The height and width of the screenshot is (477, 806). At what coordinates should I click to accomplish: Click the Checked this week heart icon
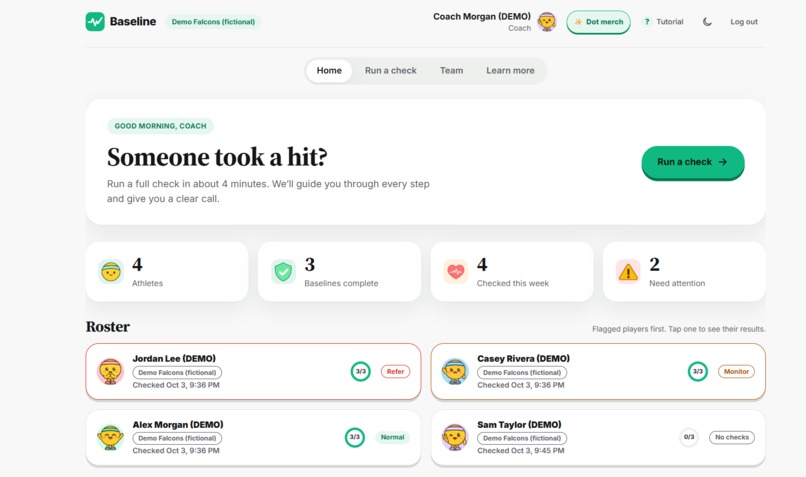pos(456,271)
